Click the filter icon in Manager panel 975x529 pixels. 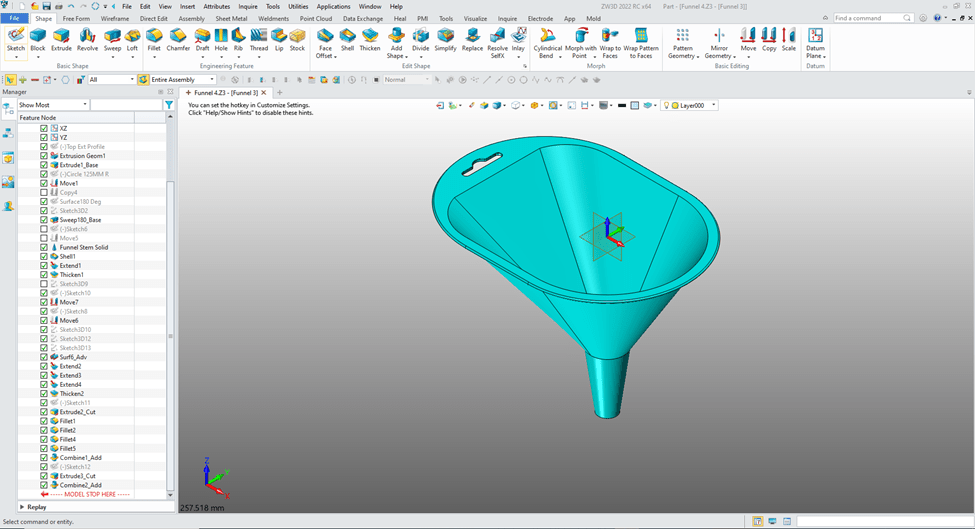[168, 105]
